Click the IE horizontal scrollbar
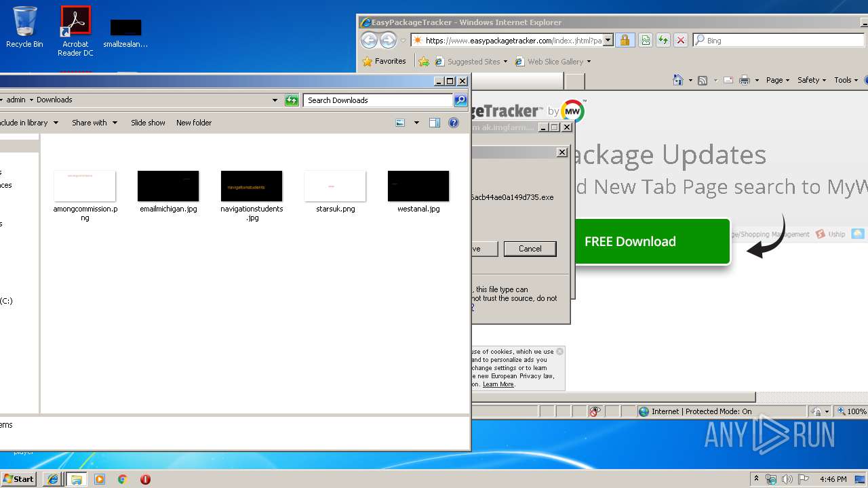The height and width of the screenshot is (488, 868). (x=614, y=397)
